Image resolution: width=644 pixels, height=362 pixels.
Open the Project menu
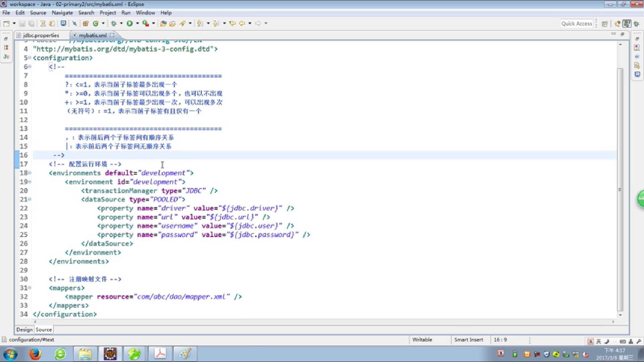(x=108, y=13)
